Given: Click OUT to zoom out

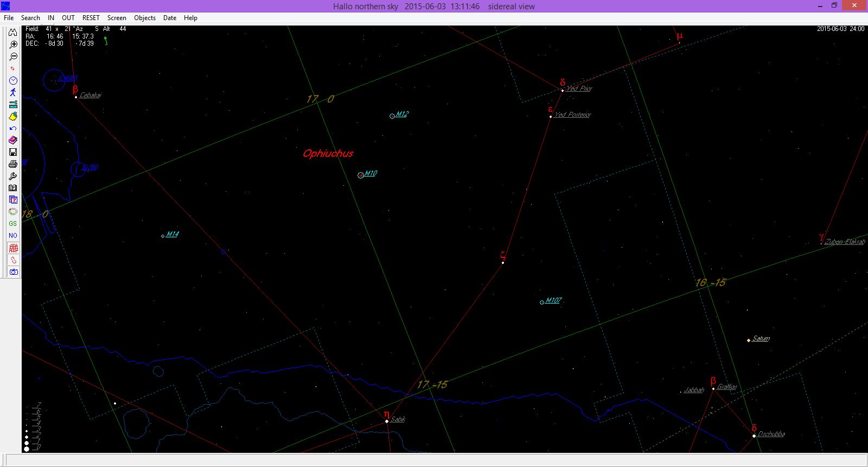Looking at the screenshot, I should 68,18.
